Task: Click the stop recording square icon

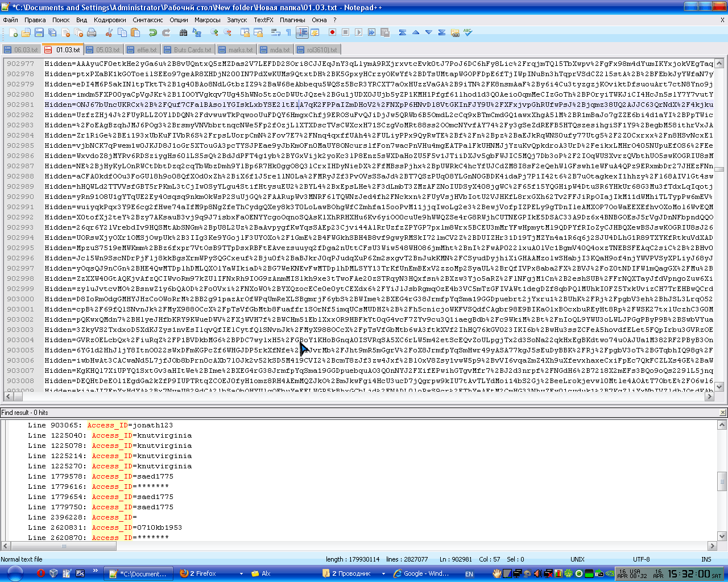Action: point(345,32)
